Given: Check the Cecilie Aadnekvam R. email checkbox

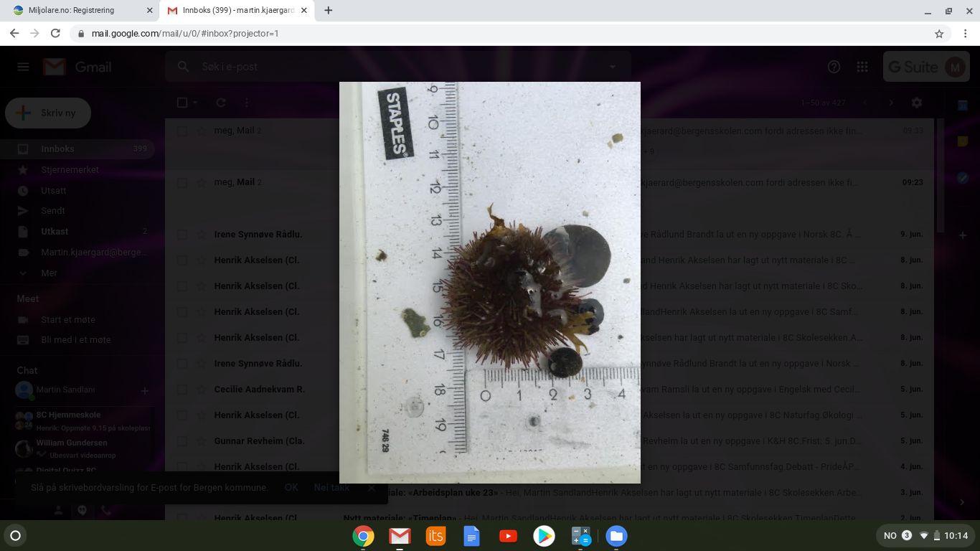Looking at the screenshot, I should point(182,389).
